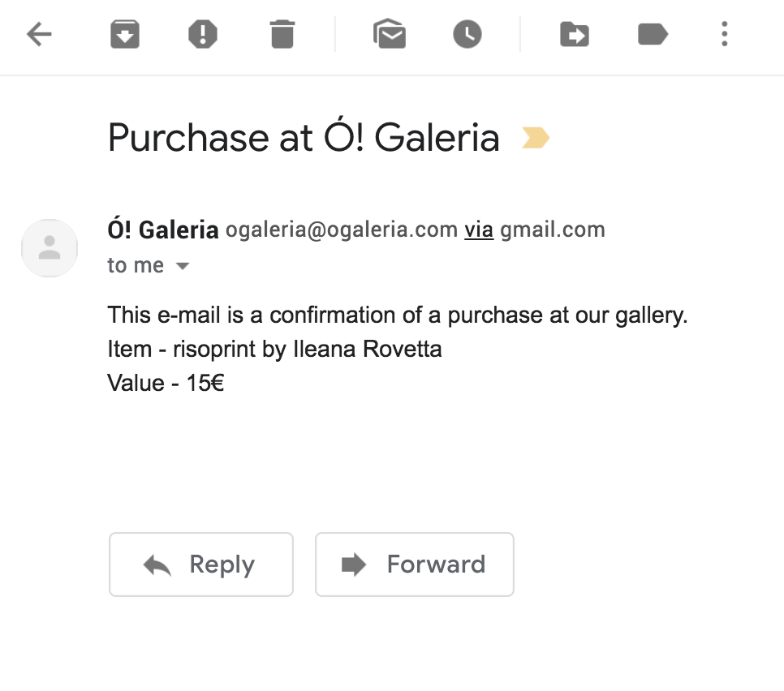784x691 pixels.
Task: Click the "via" link in sender line
Action: coord(479,230)
